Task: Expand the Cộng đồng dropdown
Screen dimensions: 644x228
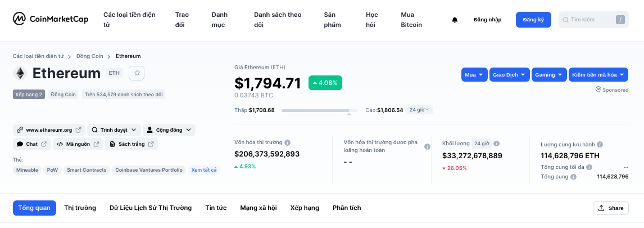Action: click(x=169, y=130)
